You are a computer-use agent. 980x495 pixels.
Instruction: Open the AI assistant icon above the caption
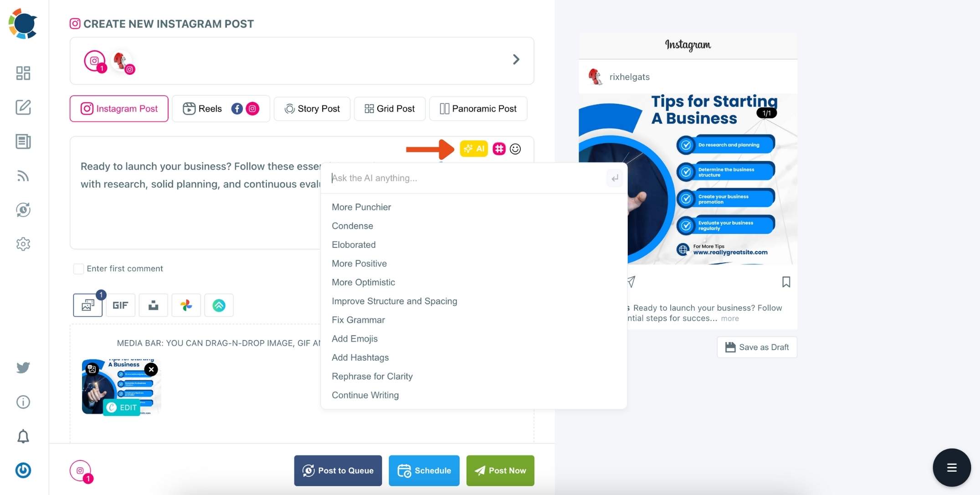(474, 149)
